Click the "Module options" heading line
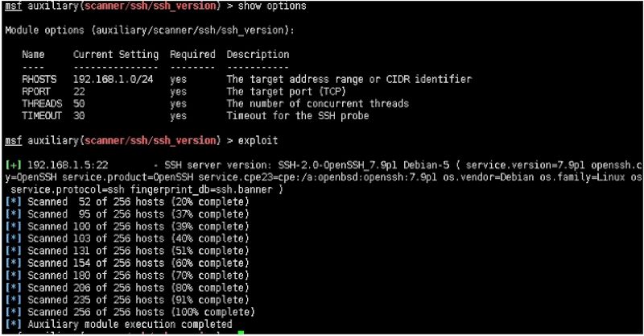Screen dimensions: 644x336 pos(150,31)
